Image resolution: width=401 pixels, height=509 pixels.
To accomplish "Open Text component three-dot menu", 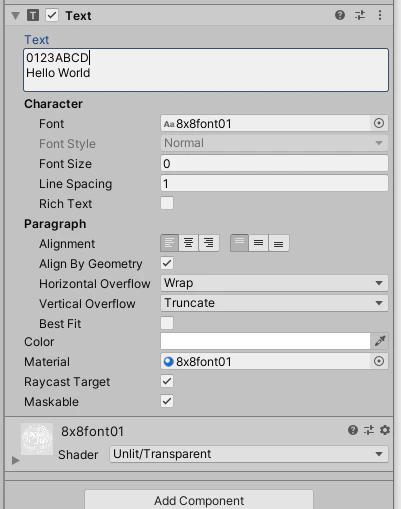I will (380, 15).
